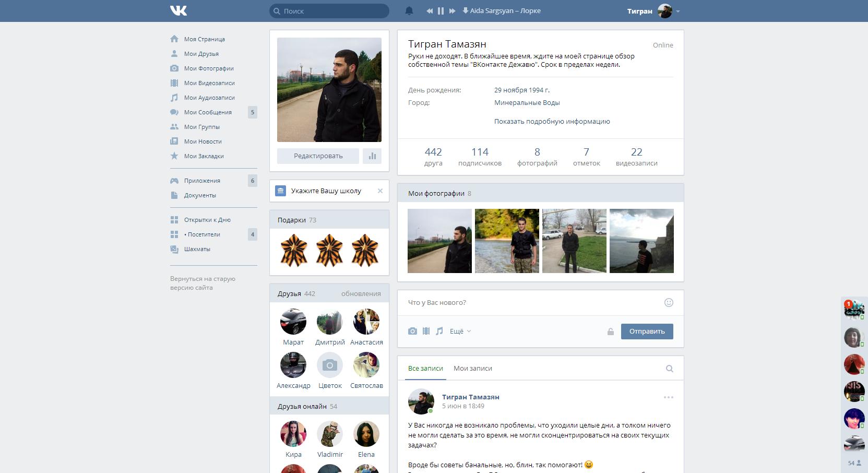Download the Aida Sargsyan track arrow

(465, 10)
